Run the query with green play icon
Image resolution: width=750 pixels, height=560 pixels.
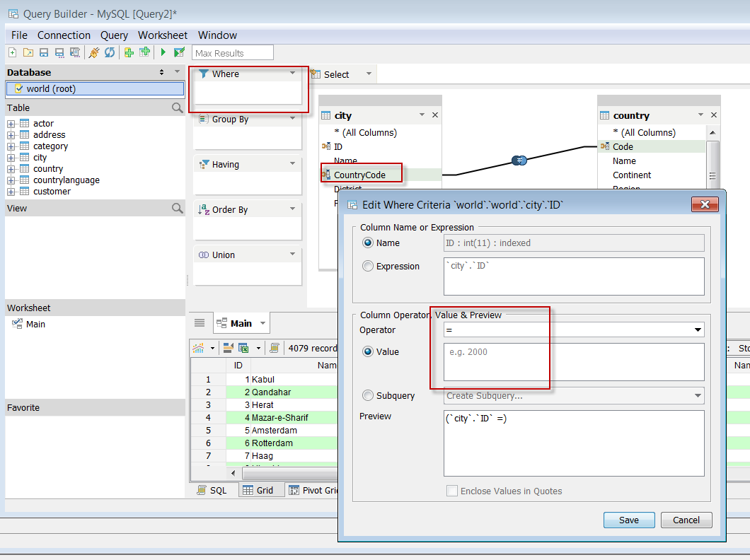tap(163, 52)
